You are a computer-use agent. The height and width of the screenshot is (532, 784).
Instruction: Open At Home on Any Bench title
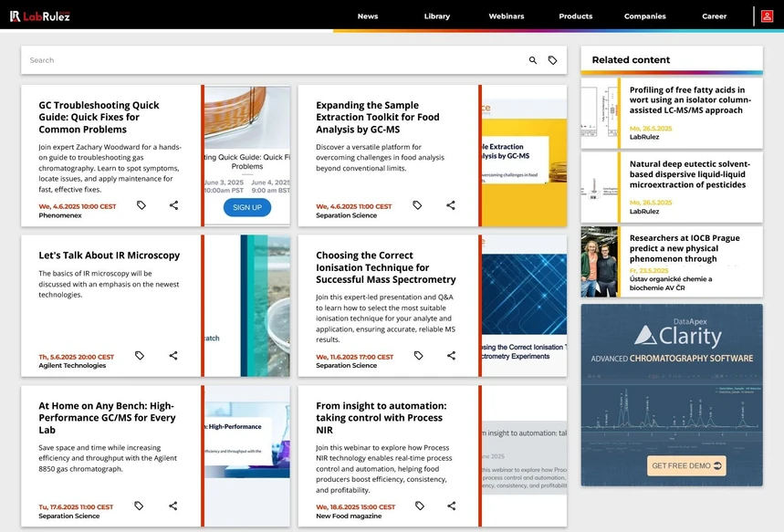coord(107,418)
